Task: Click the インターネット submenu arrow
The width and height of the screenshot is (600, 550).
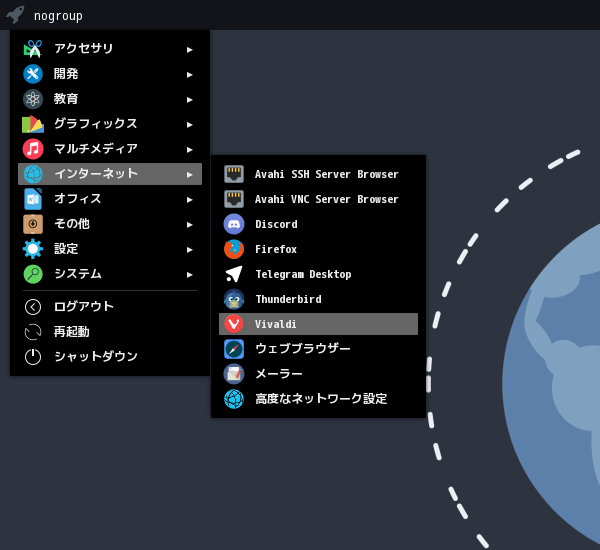Action: (189, 175)
